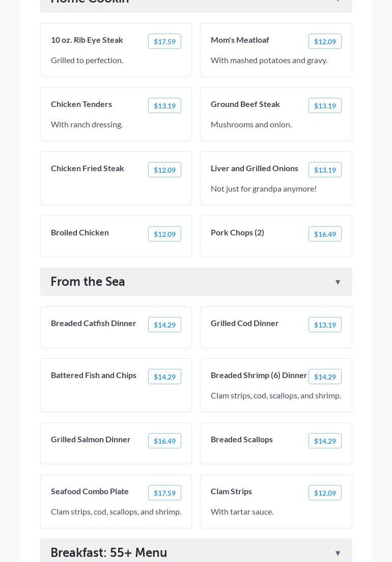Click Grilled Salmon Dinner $16.49 price

point(164,441)
